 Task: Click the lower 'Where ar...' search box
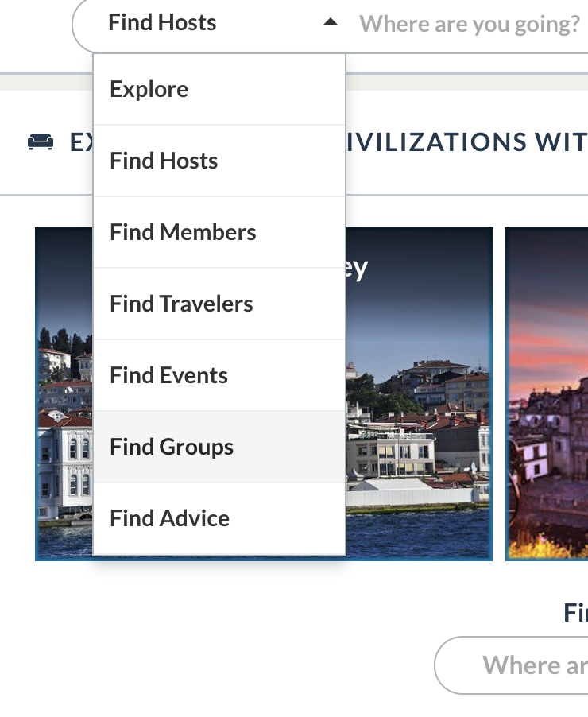[511, 665]
